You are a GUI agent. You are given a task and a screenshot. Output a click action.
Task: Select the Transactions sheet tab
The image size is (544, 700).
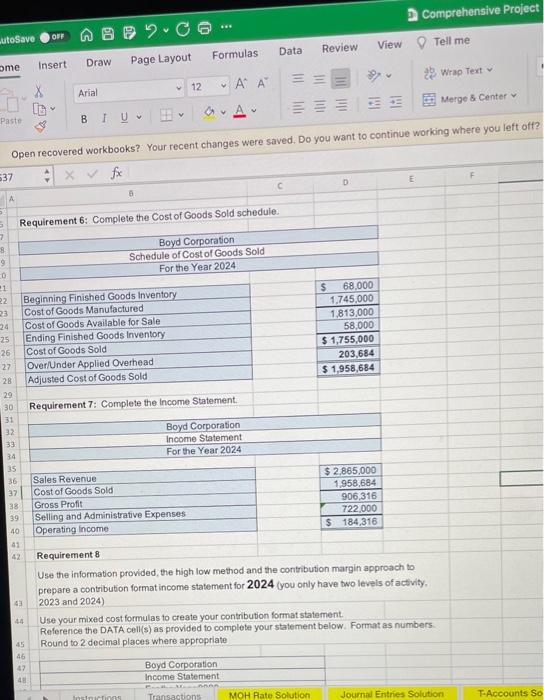pyautogui.click(x=174, y=696)
